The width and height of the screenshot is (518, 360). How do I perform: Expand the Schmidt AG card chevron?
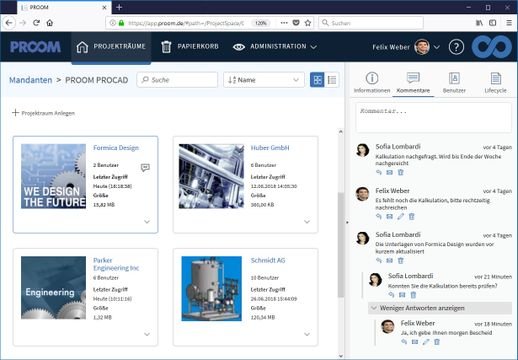click(x=307, y=334)
